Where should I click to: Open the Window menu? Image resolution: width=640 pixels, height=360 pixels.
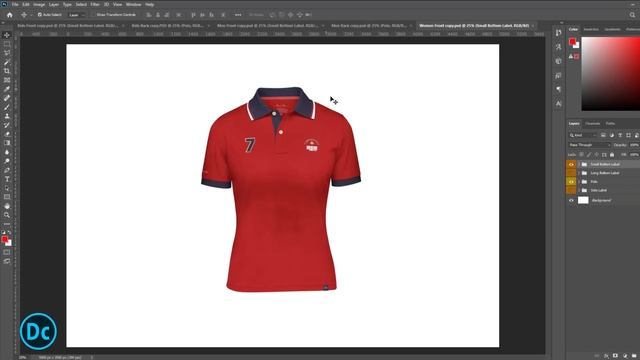pos(133,4)
